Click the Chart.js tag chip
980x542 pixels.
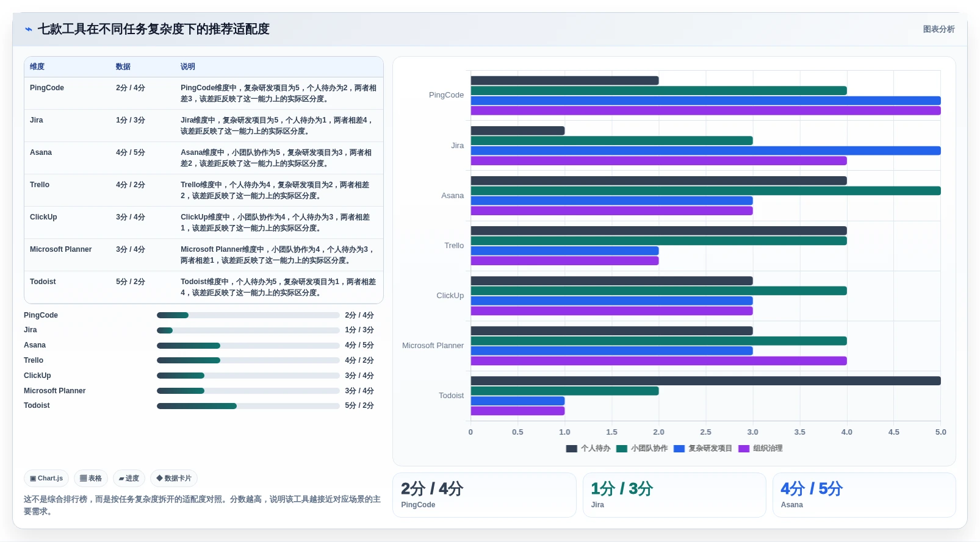point(46,479)
